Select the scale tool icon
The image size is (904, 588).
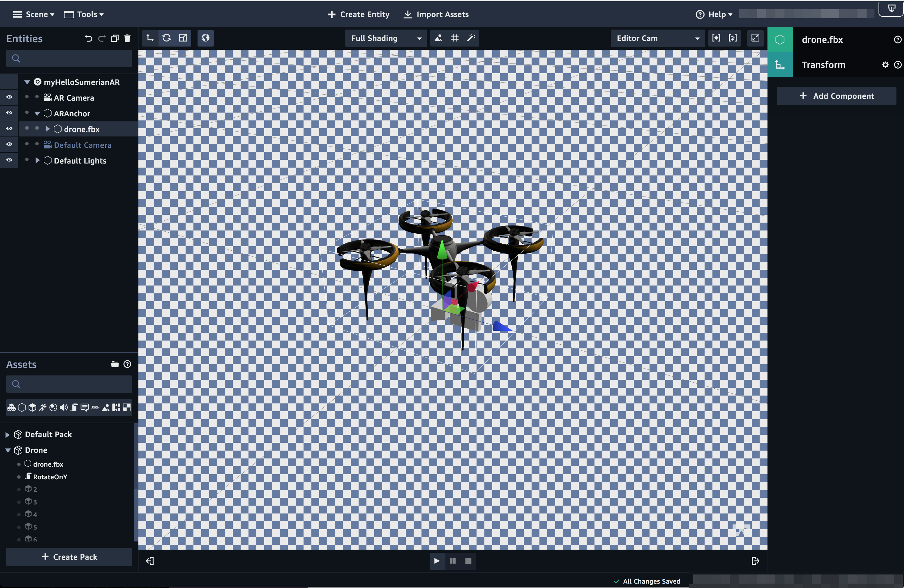pos(183,37)
